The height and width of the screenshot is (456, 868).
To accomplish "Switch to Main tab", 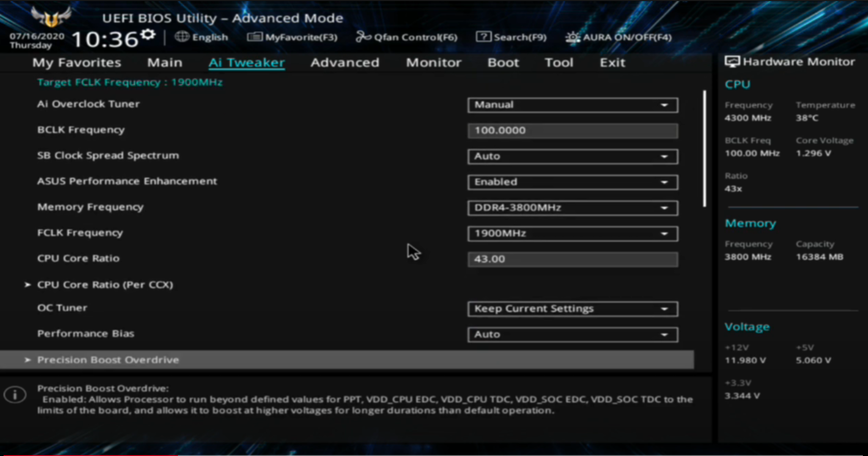I will (165, 63).
